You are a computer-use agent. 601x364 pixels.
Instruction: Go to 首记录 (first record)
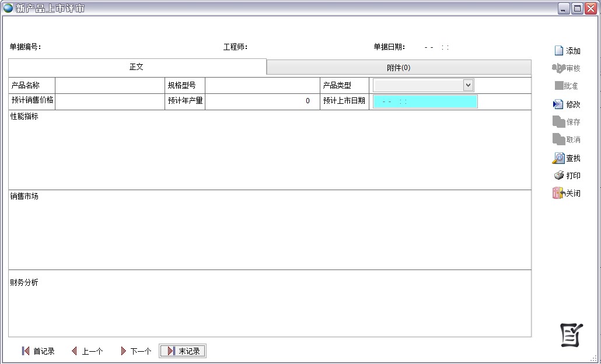[x=39, y=351]
